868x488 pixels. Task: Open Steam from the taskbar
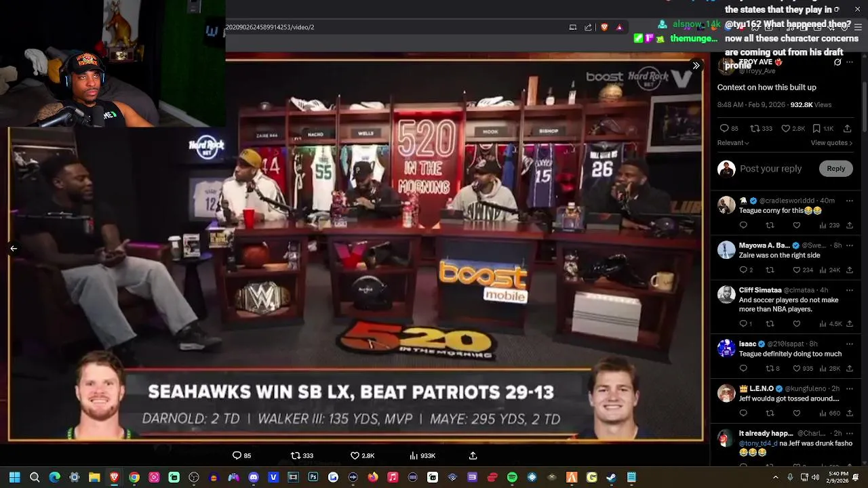coord(611,477)
